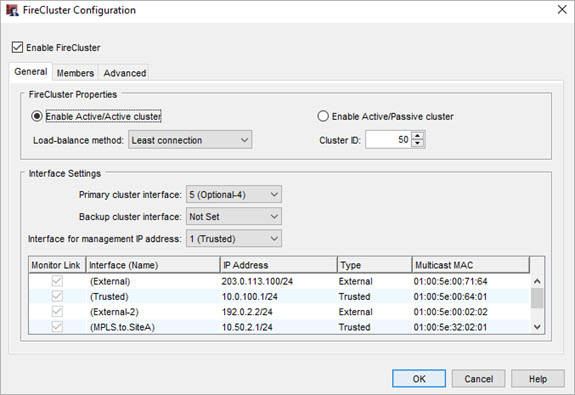
Task: Confirm settings with the OK button
Action: click(419, 378)
